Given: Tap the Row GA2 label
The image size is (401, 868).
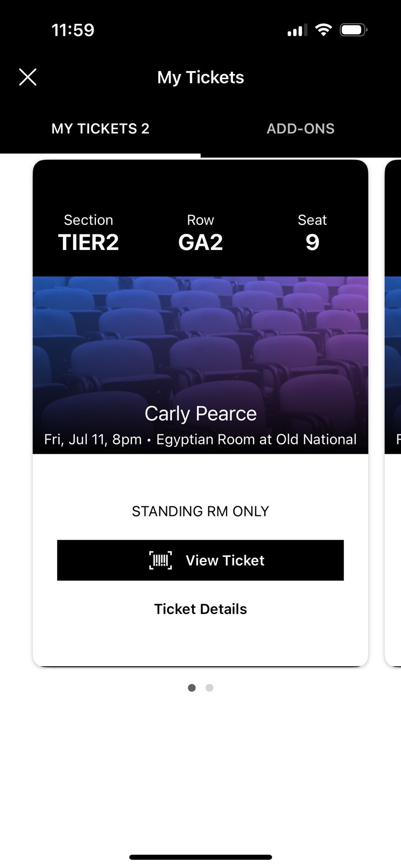Looking at the screenshot, I should (200, 234).
